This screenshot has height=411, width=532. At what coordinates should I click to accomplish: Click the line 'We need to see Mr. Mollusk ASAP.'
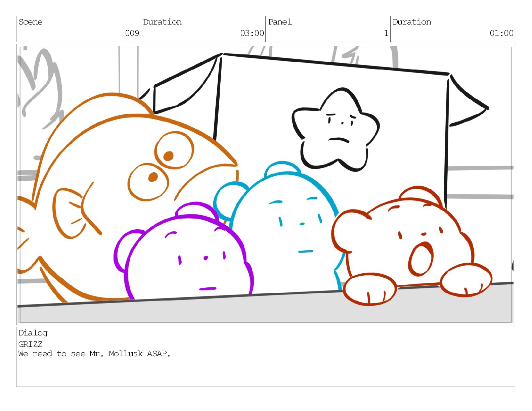tap(94, 354)
